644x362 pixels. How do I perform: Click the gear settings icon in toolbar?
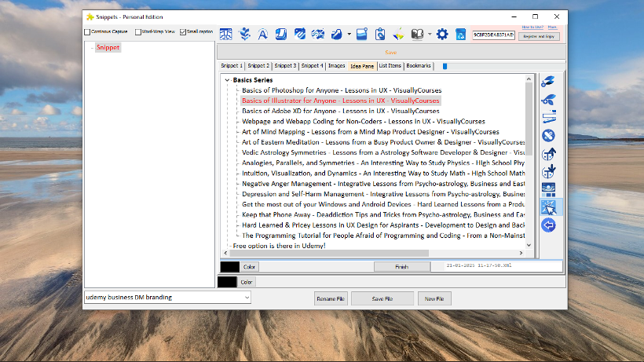point(442,35)
